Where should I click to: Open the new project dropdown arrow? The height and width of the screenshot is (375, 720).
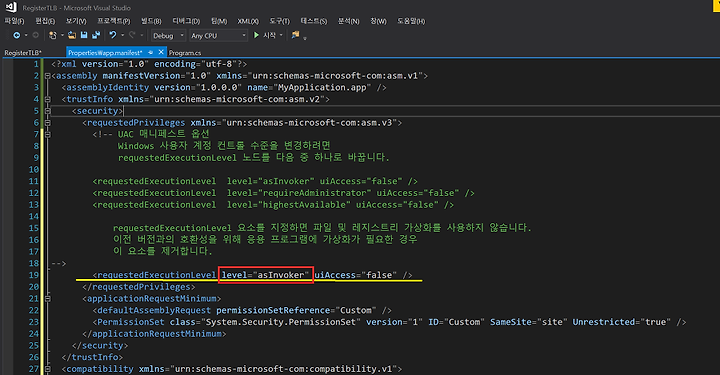click(62, 35)
